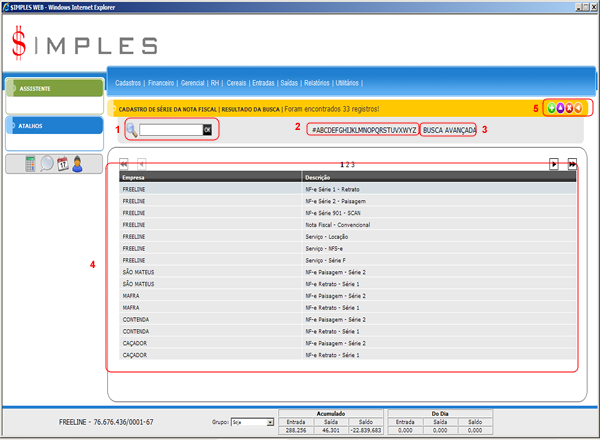
Task: Open the Grupo dropdown
Action: (252, 423)
